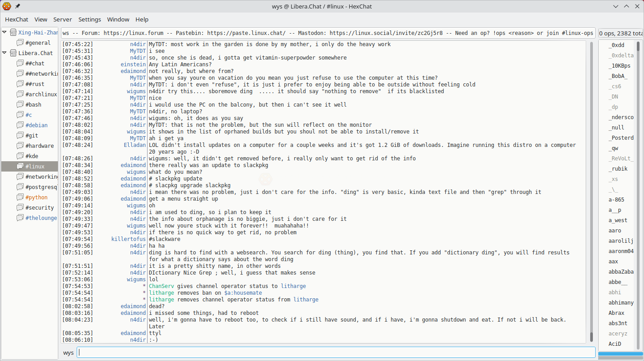Image resolution: width=644 pixels, height=361 pixels.
Task: Open the linux.forum link in topic bar
Action: [135, 33]
